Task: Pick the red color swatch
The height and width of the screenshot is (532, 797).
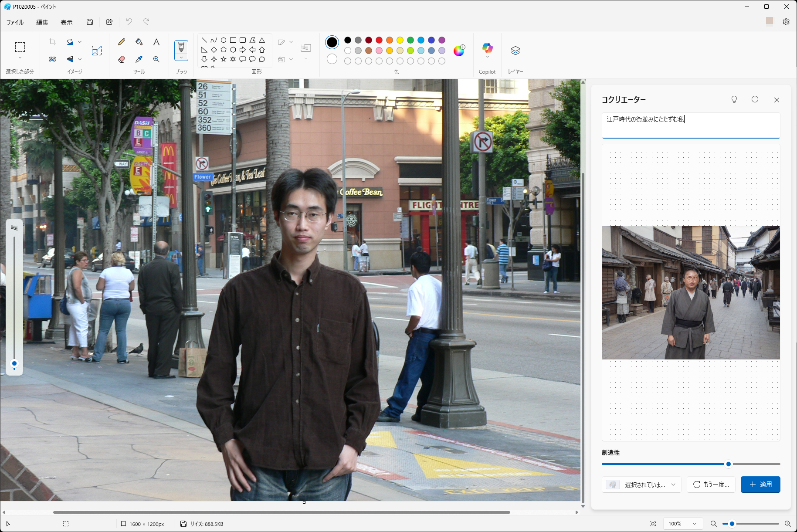Action: click(x=379, y=40)
